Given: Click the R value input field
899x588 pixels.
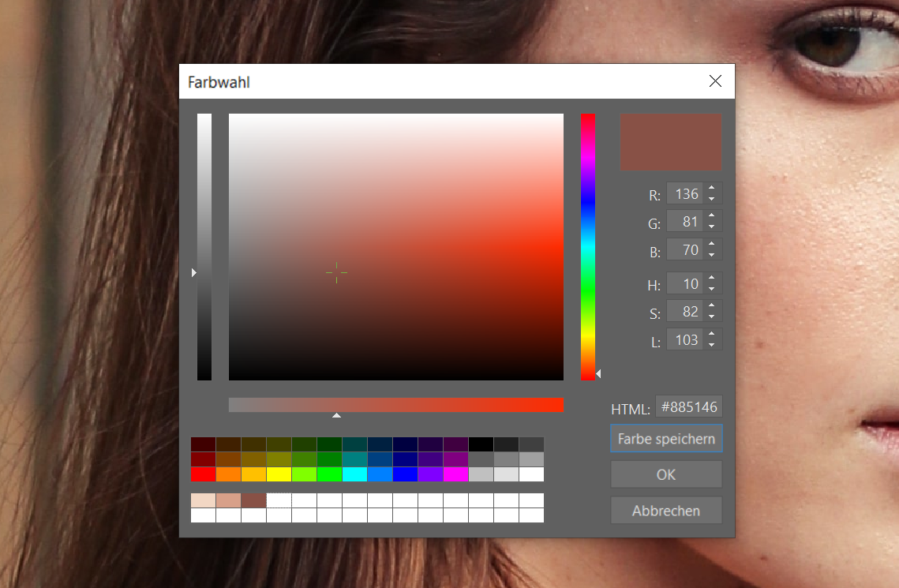Looking at the screenshot, I should pyautogui.click(x=685, y=194).
